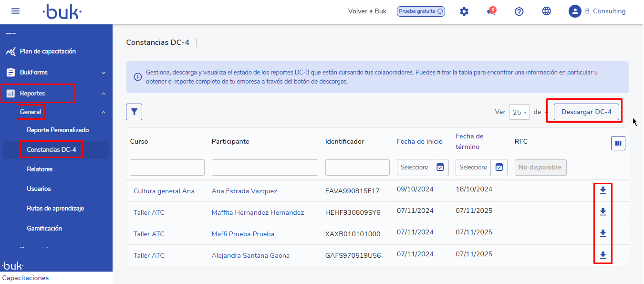
Task: Open notifications megaphone icon
Action: pyautogui.click(x=491, y=11)
